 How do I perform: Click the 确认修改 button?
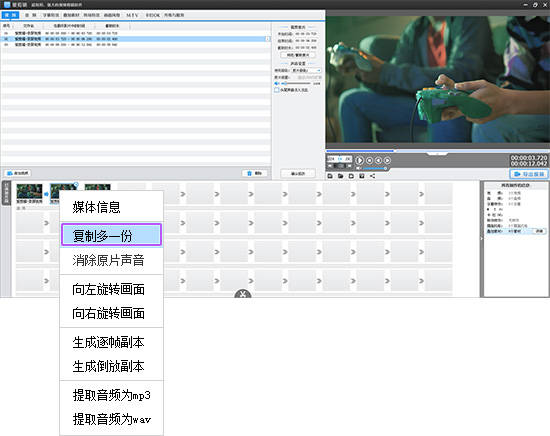click(x=298, y=173)
